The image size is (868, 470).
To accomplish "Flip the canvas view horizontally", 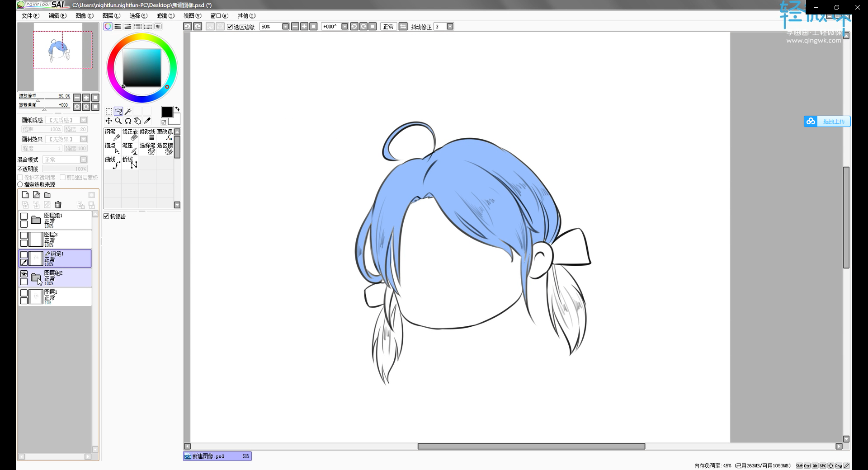I will tap(403, 27).
